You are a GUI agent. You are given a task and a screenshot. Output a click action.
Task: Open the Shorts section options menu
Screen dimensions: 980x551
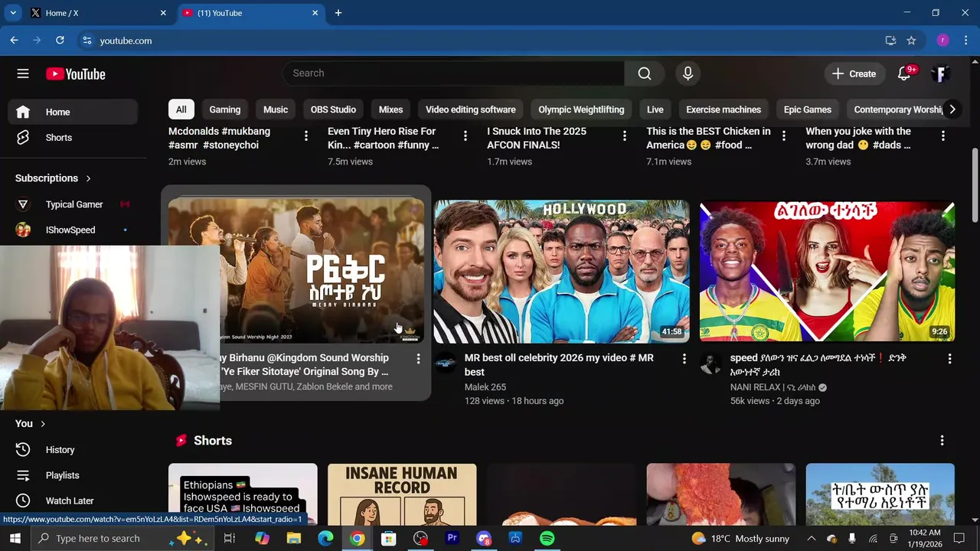942,440
